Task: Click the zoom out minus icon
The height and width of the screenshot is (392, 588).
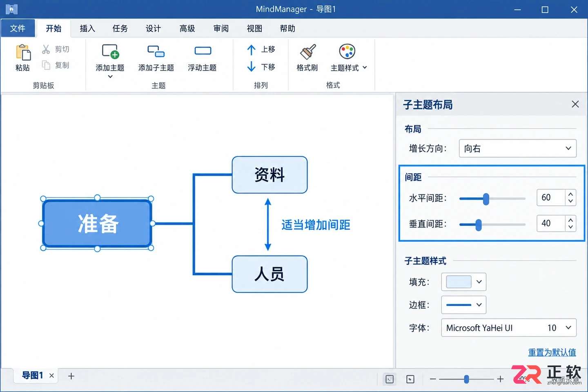Action: click(433, 379)
